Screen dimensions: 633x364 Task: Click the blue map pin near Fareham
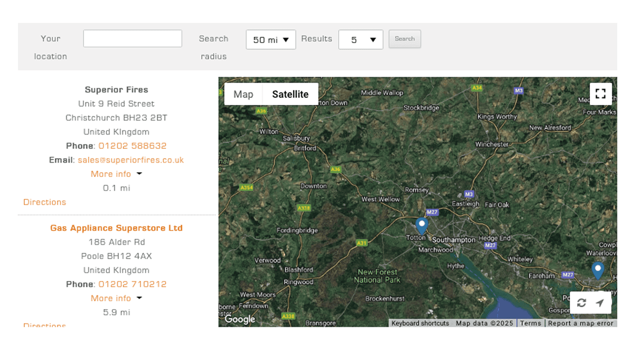point(598,270)
